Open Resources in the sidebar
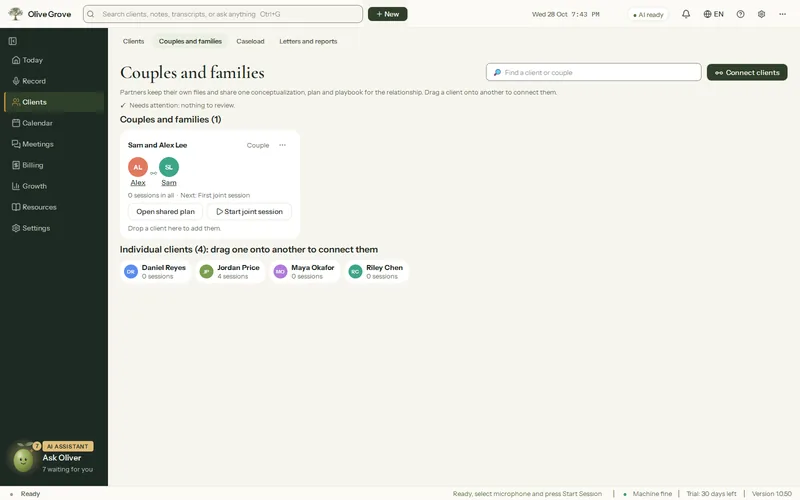The image size is (800, 500). (54, 207)
